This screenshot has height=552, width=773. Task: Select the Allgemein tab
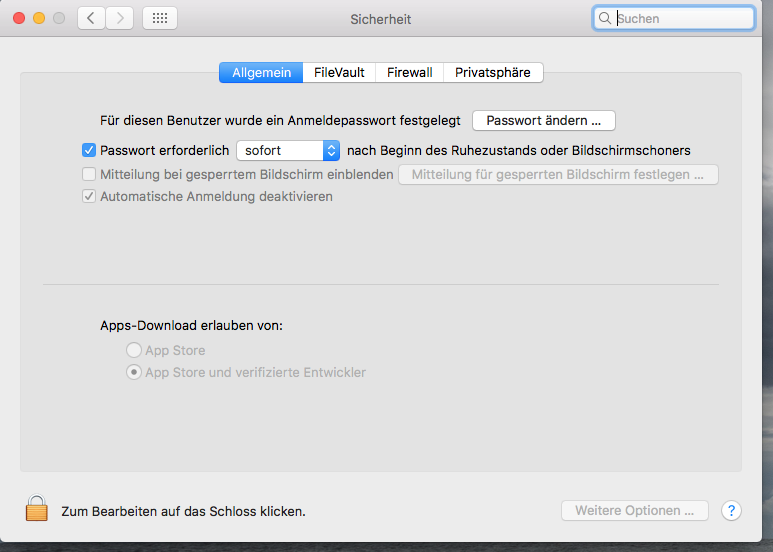261,72
